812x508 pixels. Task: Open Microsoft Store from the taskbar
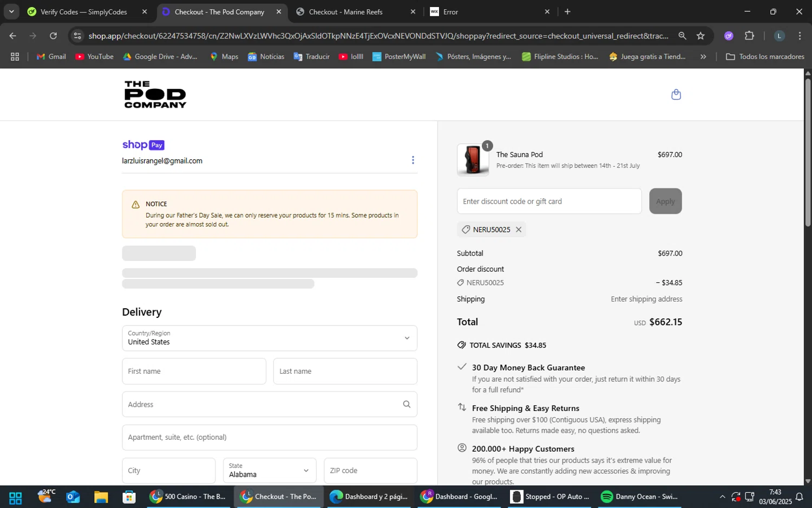(129, 497)
